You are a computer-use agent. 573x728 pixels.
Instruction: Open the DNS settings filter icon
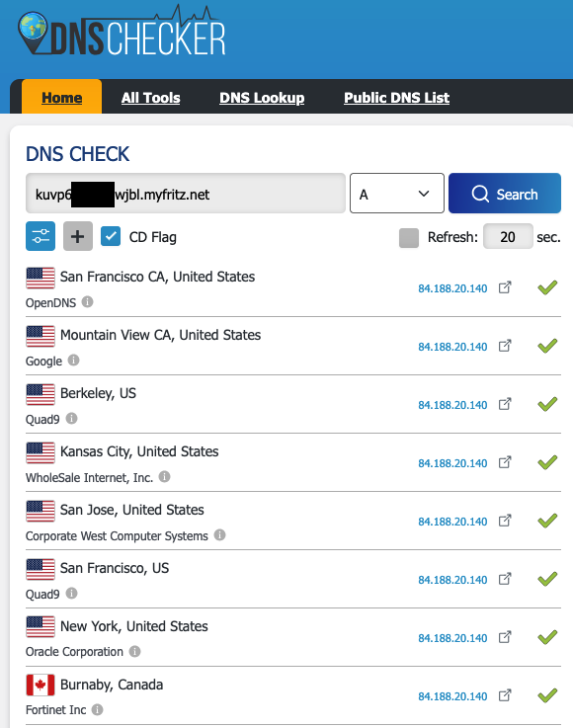click(x=41, y=236)
